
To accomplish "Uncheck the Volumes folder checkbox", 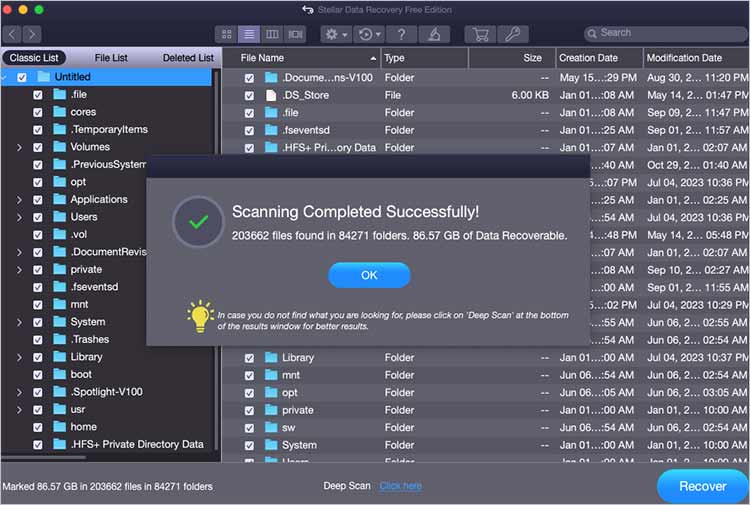I will point(38,147).
